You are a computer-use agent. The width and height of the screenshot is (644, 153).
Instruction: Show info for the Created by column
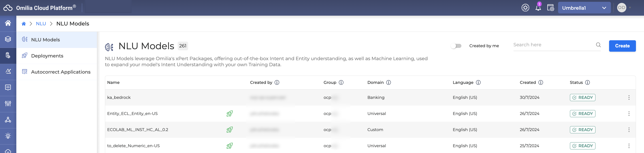pyautogui.click(x=277, y=83)
